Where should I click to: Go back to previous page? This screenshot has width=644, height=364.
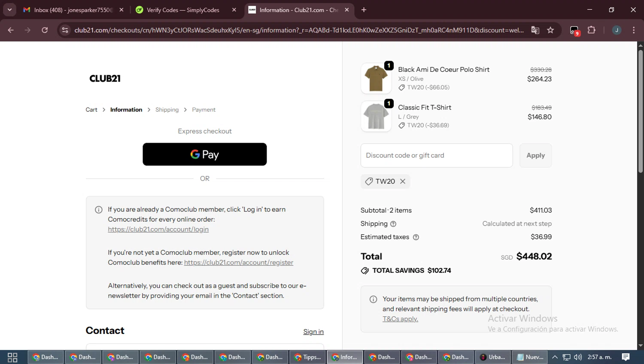pyautogui.click(x=11, y=30)
